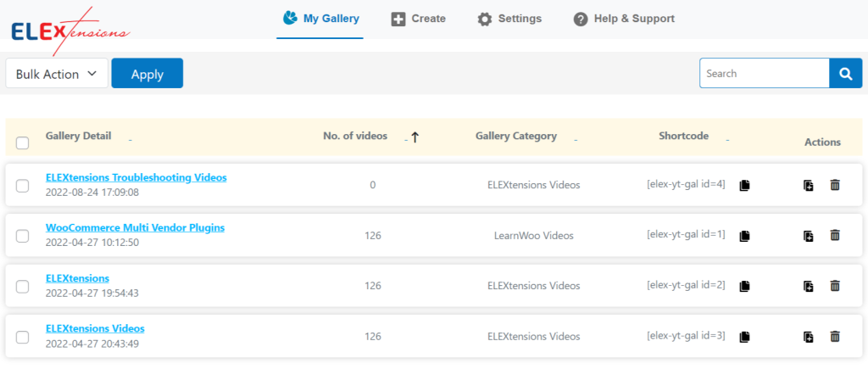Open the Create tab

pyautogui.click(x=418, y=20)
